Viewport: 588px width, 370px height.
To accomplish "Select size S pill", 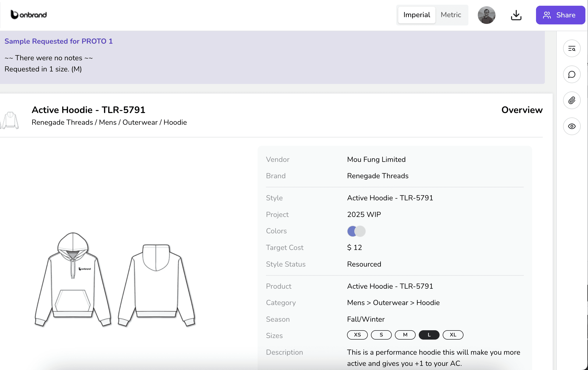I will 381,335.
